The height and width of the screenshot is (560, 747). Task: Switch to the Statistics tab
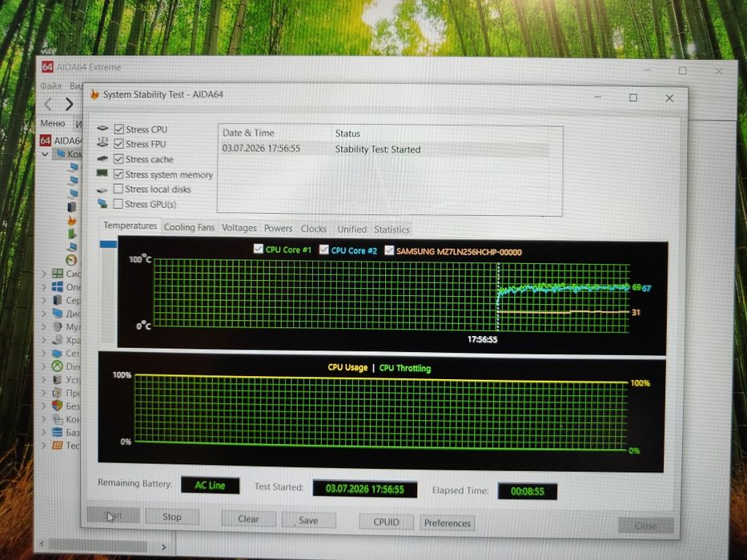[x=392, y=230]
